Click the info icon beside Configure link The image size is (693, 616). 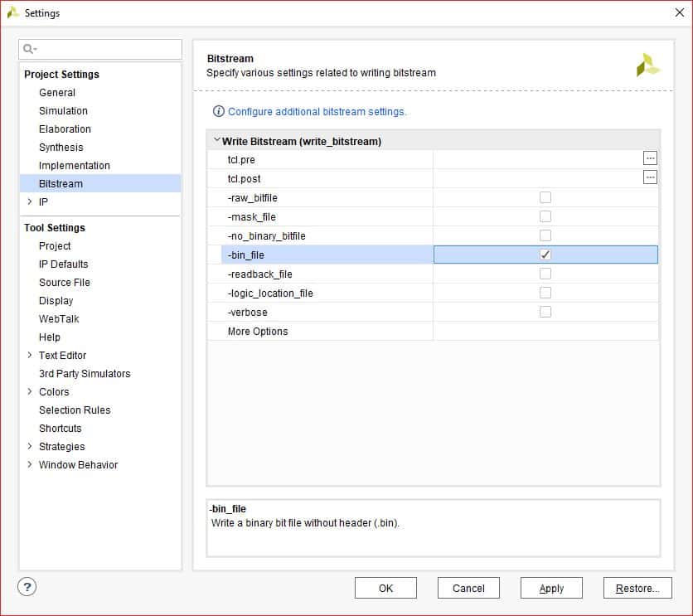pos(219,111)
